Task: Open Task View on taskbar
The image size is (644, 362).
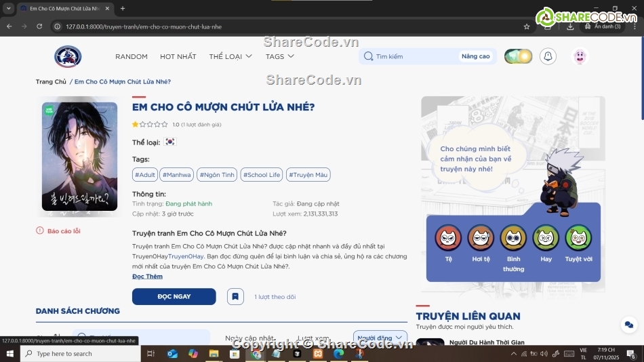Action: [x=150, y=353]
